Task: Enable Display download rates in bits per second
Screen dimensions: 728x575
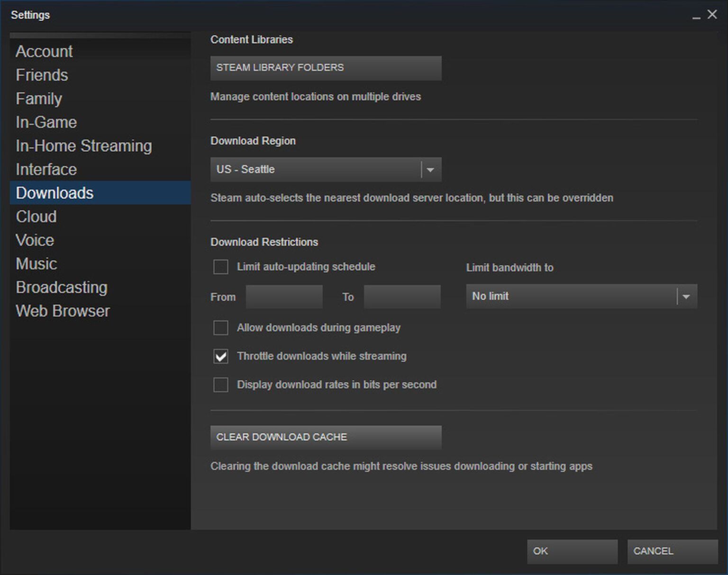Action: pos(220,385)
